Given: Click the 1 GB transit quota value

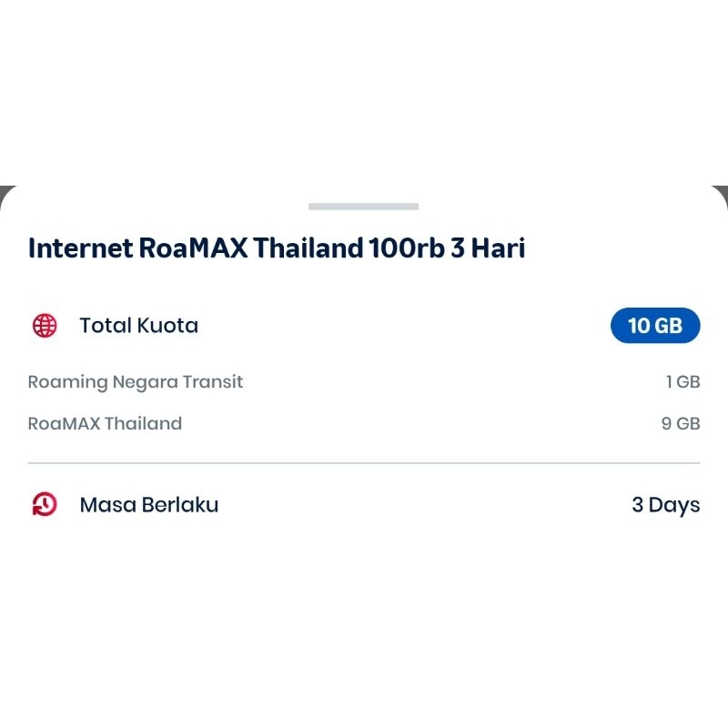Looking at the screenshot, I should (x=682, y=382).
